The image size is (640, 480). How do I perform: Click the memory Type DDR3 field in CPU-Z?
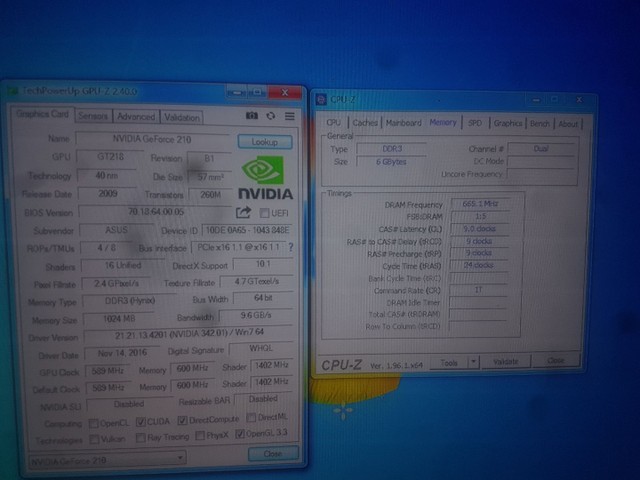click(392, 149)
